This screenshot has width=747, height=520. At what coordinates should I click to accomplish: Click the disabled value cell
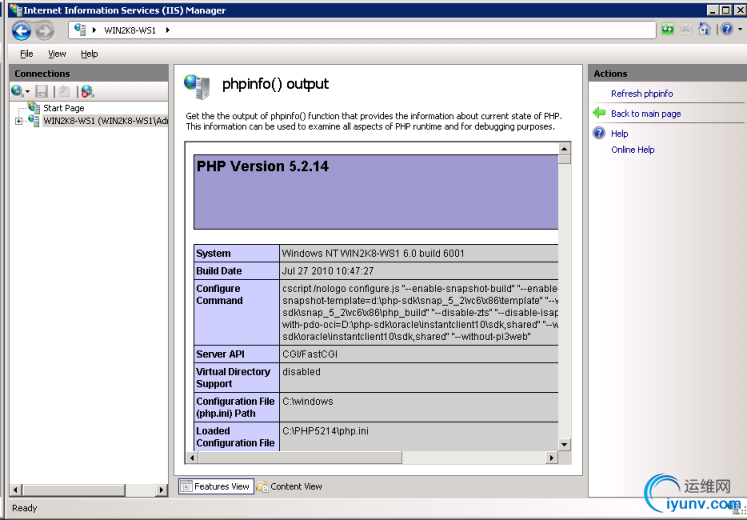click(301, 372)
